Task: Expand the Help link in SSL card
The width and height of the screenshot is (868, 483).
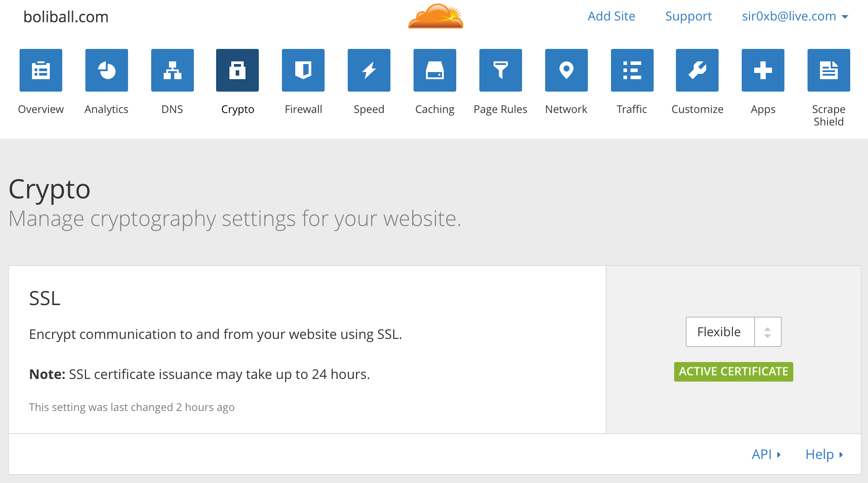Action: [x=824, y=455]
